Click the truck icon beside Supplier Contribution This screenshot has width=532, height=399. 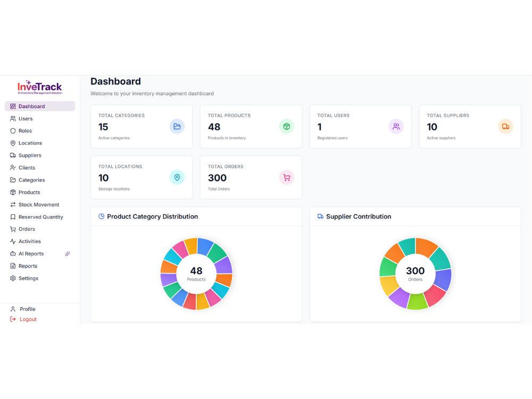(x=320, y=217)
